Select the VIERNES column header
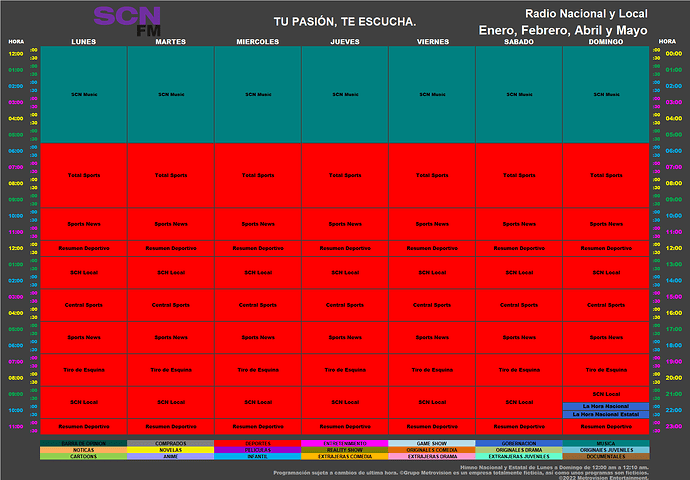 click(433, 42)
